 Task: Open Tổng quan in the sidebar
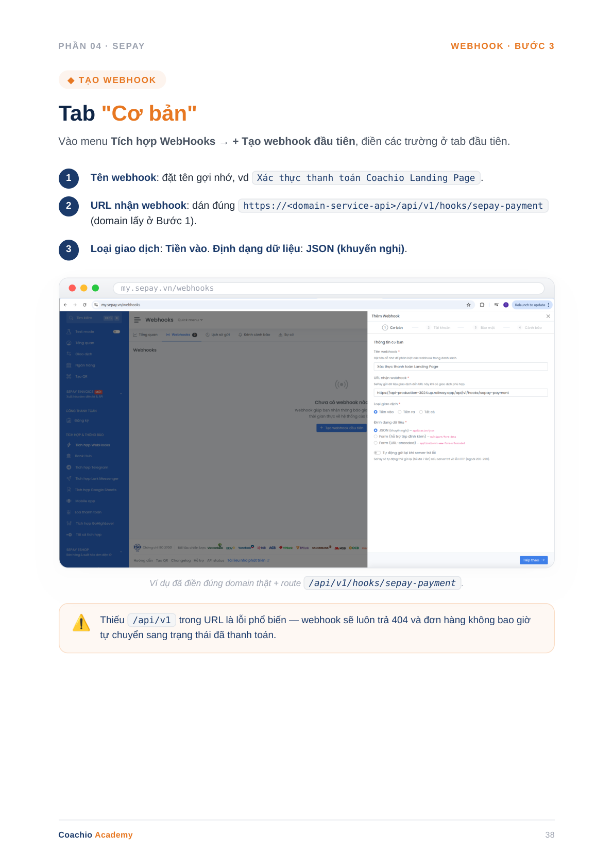point(84,343)
